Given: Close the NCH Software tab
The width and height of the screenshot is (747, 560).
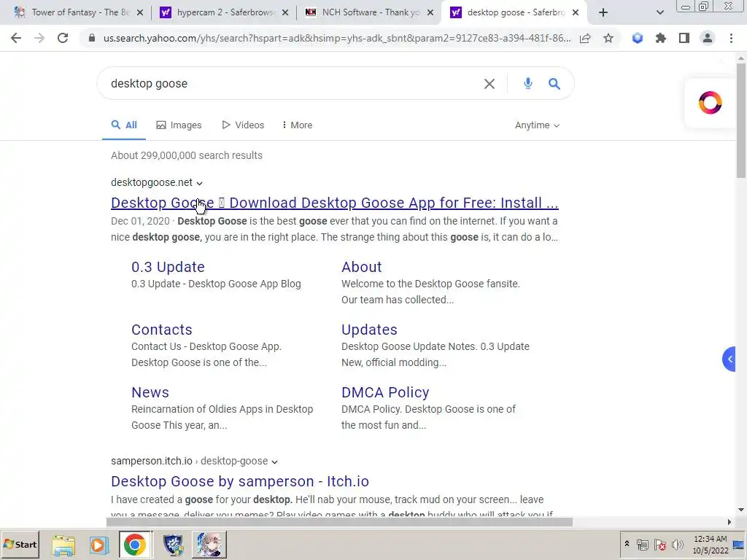Looking at the screenshot, I should (x=430, y=12).
